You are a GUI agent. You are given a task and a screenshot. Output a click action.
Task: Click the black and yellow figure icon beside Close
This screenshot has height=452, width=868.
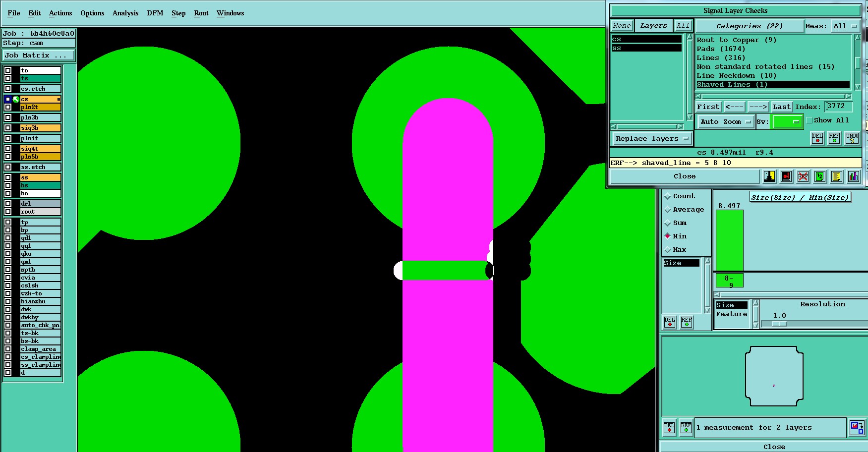click(769, 176)
